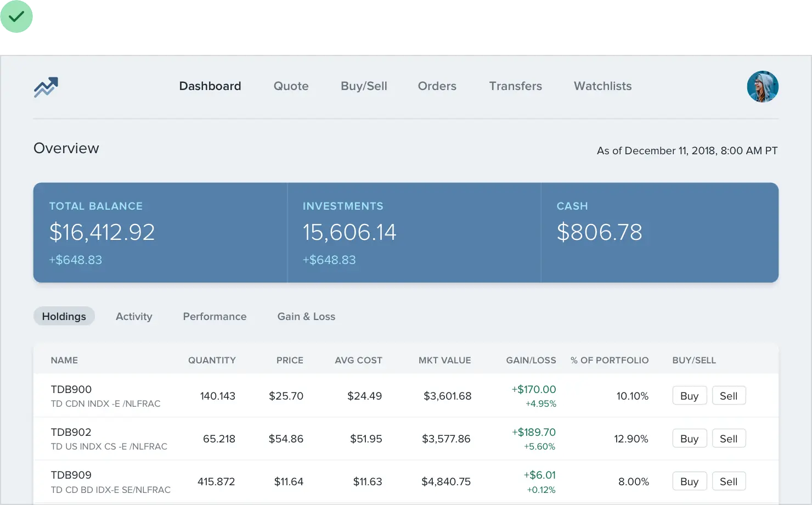Buy more of TDB909

coord(689,481)
